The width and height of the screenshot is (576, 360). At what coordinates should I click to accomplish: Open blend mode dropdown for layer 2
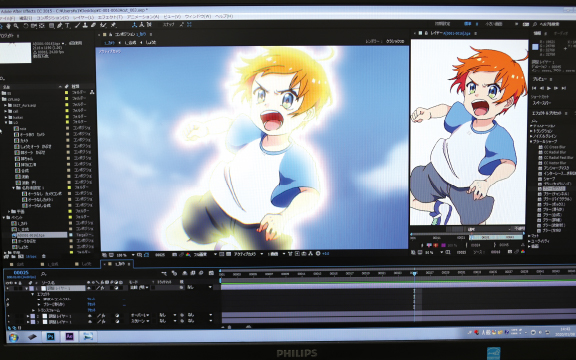click(x=140, y=316)
